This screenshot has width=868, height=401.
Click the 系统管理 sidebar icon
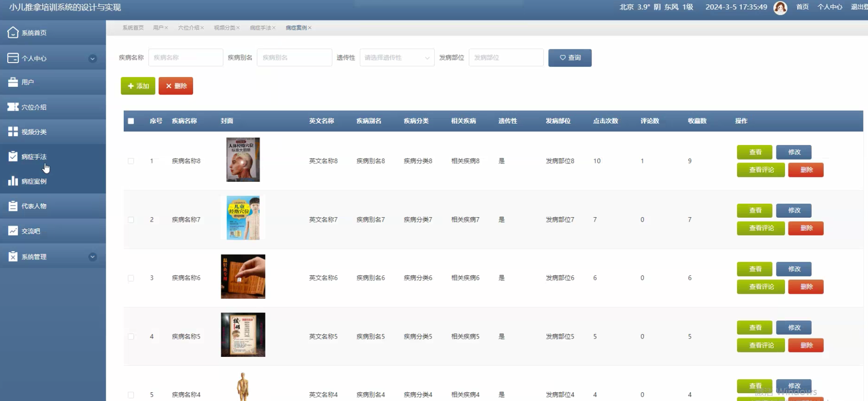tap(13, 257)
